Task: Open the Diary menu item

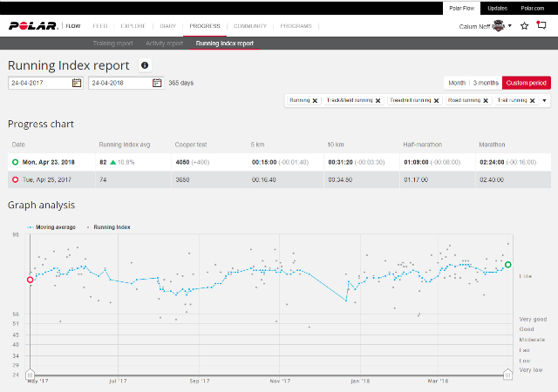Action: [168, 26]
